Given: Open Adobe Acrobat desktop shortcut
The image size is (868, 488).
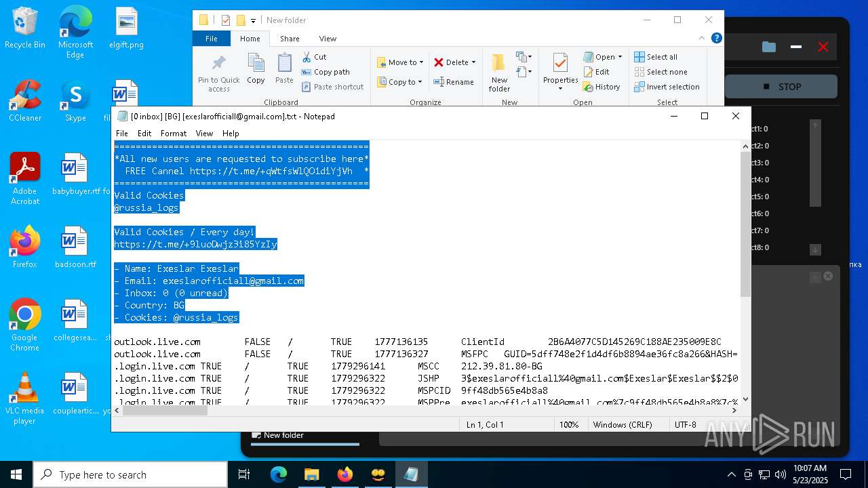Looking at the screenshot, I should pyautogui.click(x=25, y=178).
